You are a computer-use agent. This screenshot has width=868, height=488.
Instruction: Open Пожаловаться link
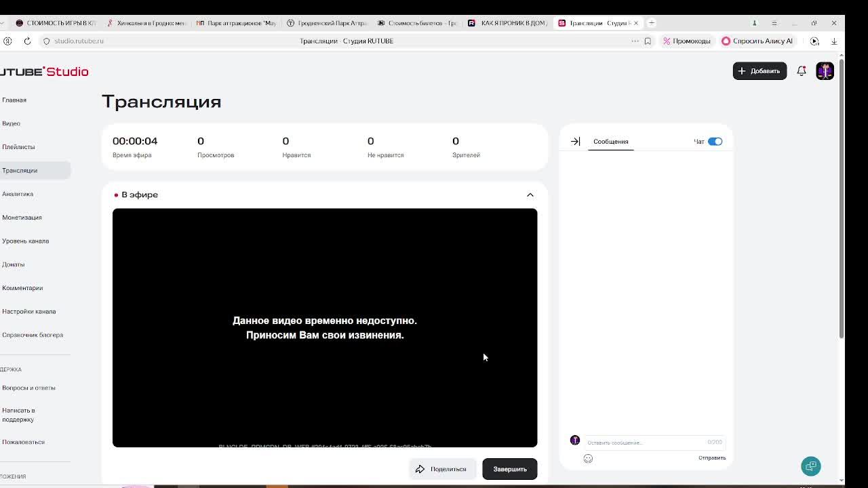(23, 442)
